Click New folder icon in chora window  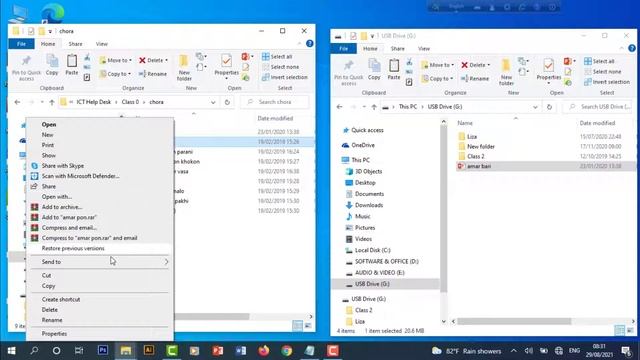click(x=184, y=67)
